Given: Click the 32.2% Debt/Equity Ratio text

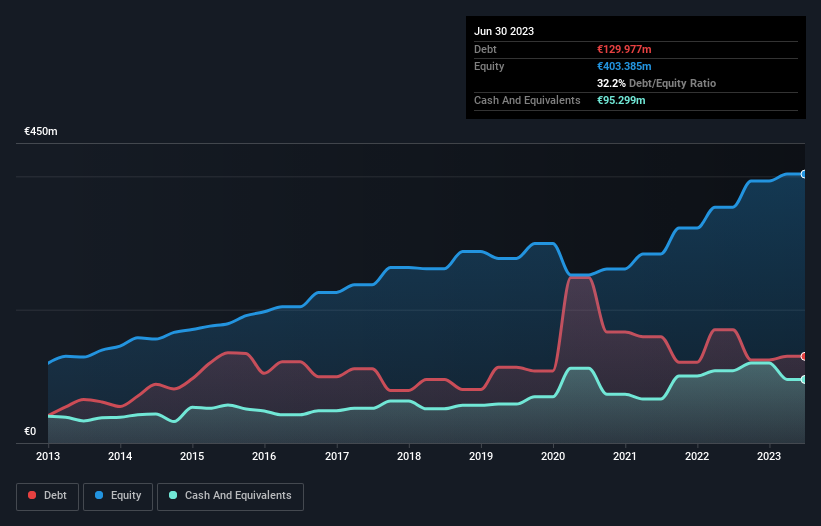Looking at the screenshot, I should (x=657, y=83).
